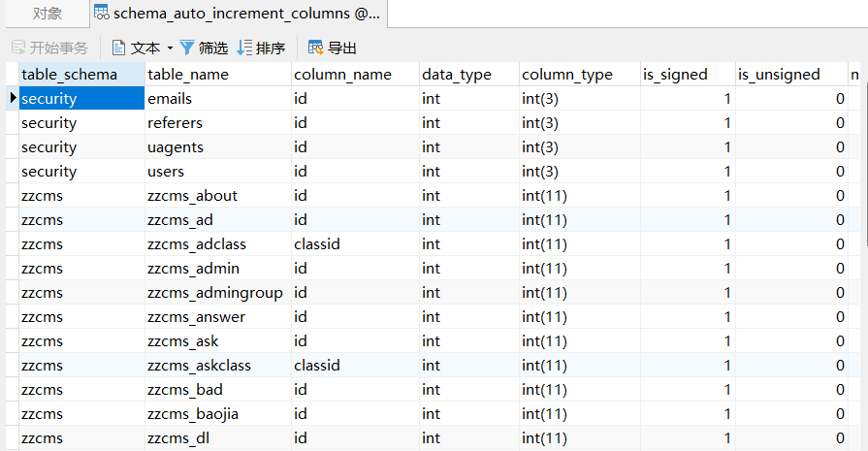Image resolution: width=868 pixels, height=451 pixels.
Task: Switch to the Objects (对象) tab
Action: click(x=47, y=14)
